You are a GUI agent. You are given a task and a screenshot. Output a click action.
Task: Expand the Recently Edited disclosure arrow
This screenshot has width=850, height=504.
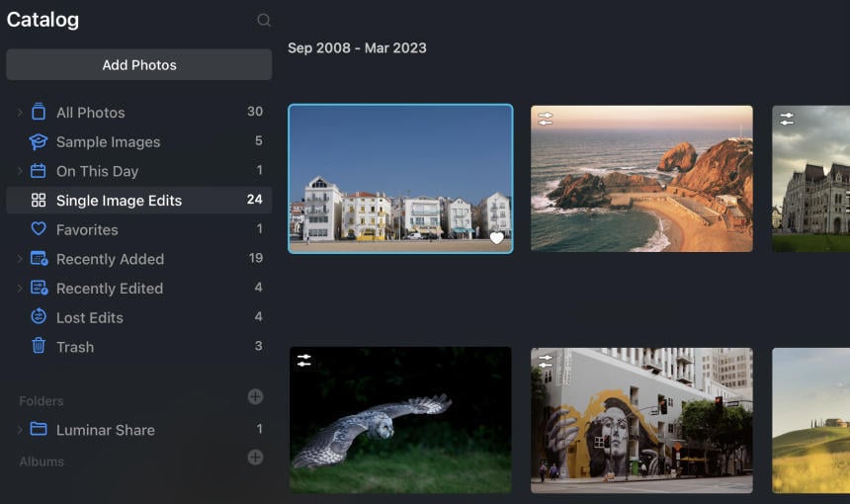click(x=20, y=289)
